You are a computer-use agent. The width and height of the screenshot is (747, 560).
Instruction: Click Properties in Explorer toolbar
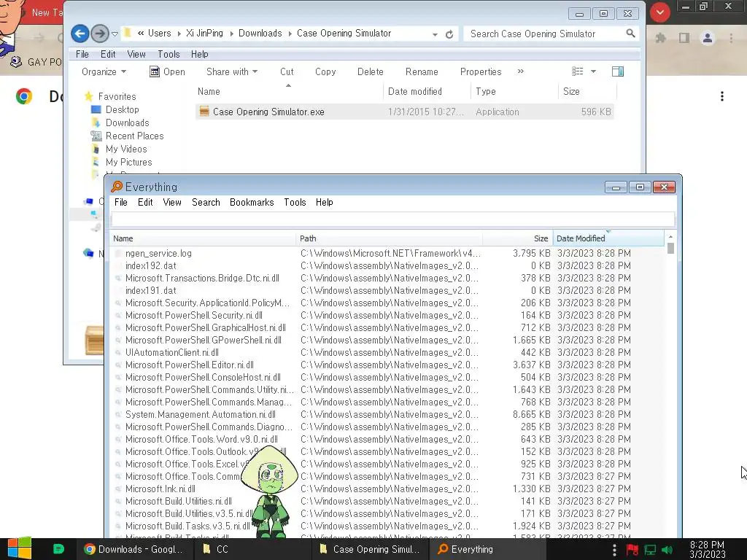[481, 71]
